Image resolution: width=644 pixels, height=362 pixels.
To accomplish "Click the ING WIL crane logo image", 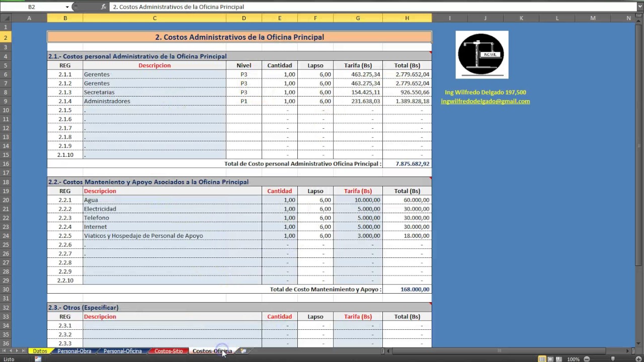I will [481, 54].
